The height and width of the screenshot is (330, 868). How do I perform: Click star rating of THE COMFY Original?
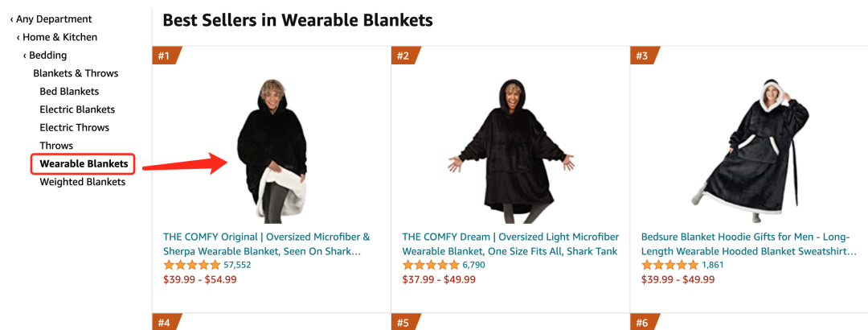pos(191,265)
